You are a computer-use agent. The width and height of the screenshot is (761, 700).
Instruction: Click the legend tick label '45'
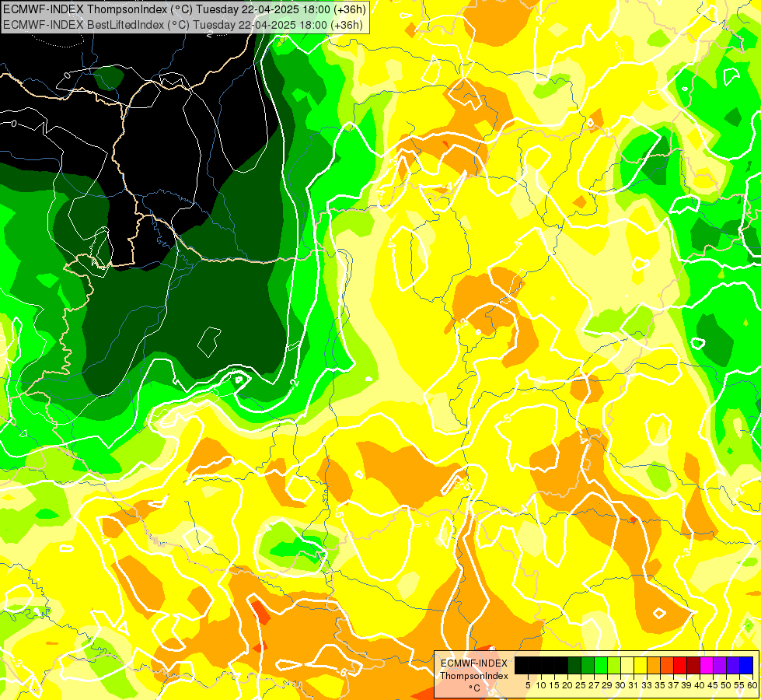tap(714, 685)
